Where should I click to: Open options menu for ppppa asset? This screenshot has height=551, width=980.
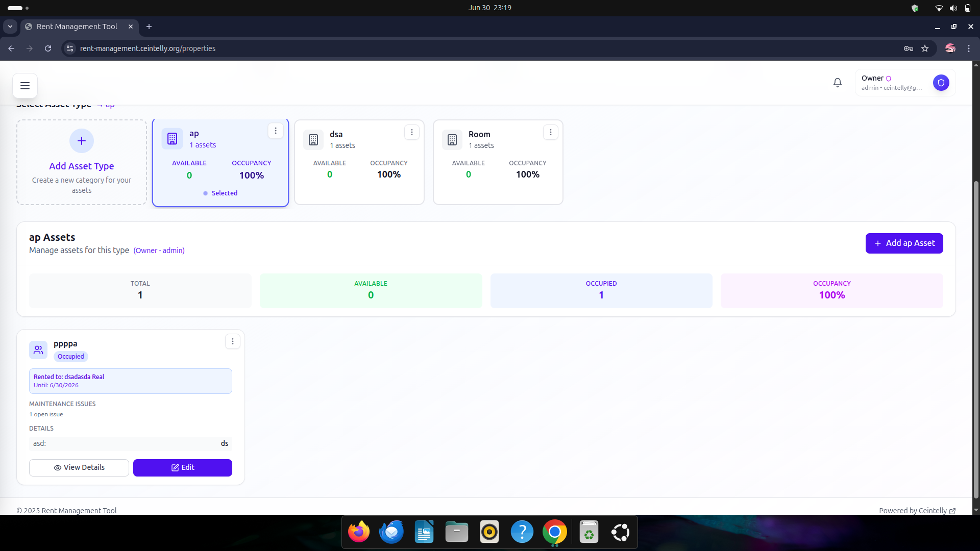[233, 342]
